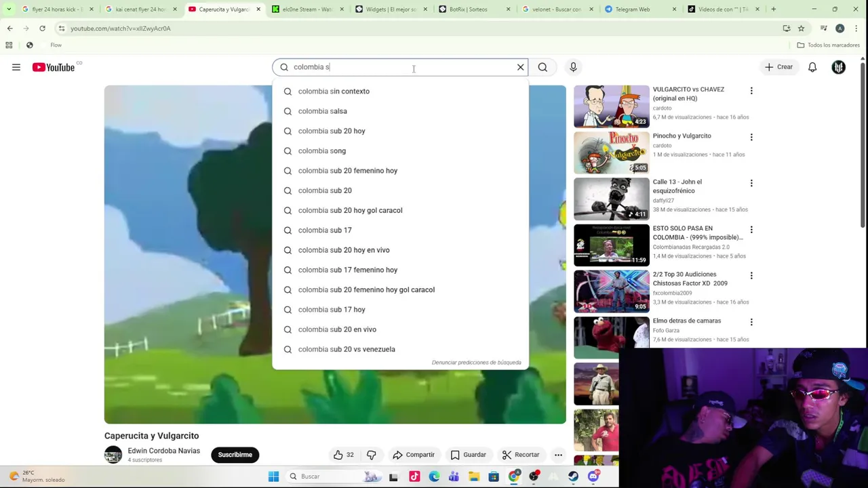This screenshot has height=488, width=868.
Task: Go to the YouTube home logo
Action: click(54, 67)
